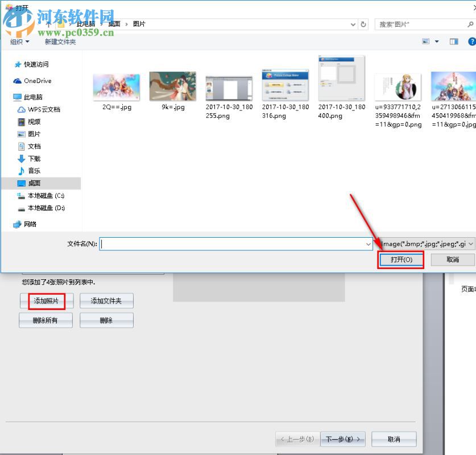Click 图片 in the address breadcrumb
Viewport: 476px width, 455px height.
139,24
